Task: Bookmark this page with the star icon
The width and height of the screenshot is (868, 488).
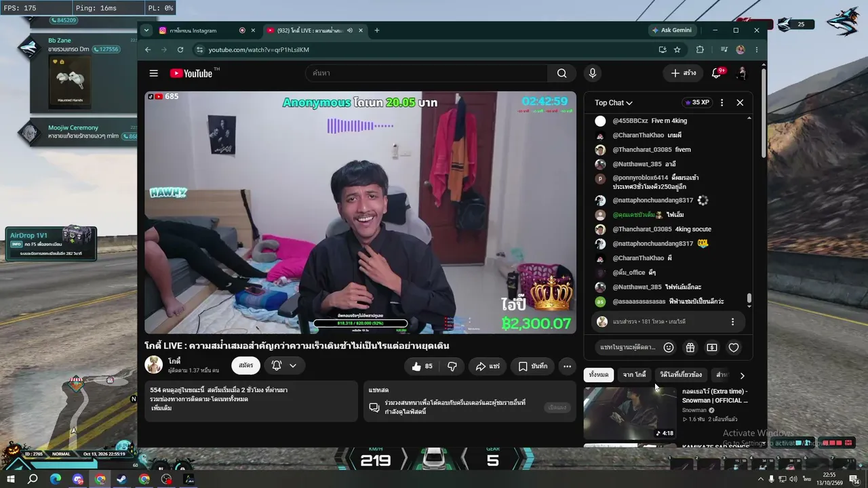Action: pos(677,49)
